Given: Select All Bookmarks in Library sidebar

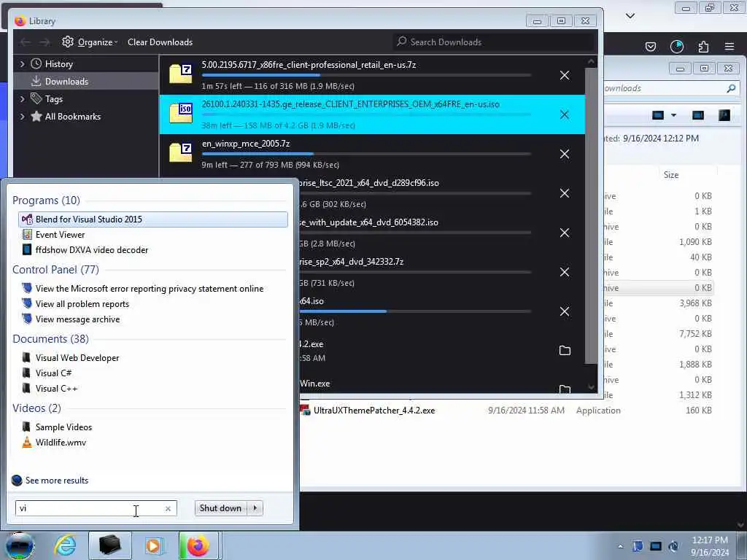Looking at the screenshot, I should point(72,117).
